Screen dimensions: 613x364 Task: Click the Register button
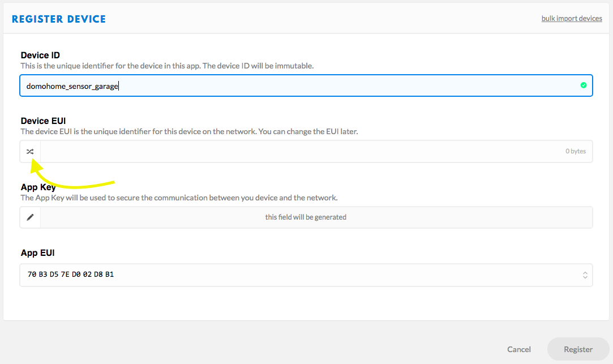pyautogui.click(x=578, y=349)
